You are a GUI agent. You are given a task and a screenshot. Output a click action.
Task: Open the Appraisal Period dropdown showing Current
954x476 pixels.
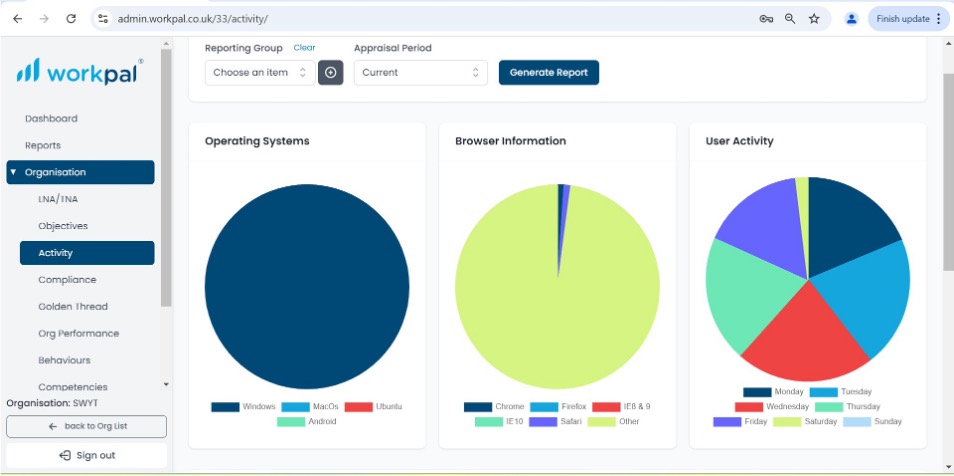420,72
